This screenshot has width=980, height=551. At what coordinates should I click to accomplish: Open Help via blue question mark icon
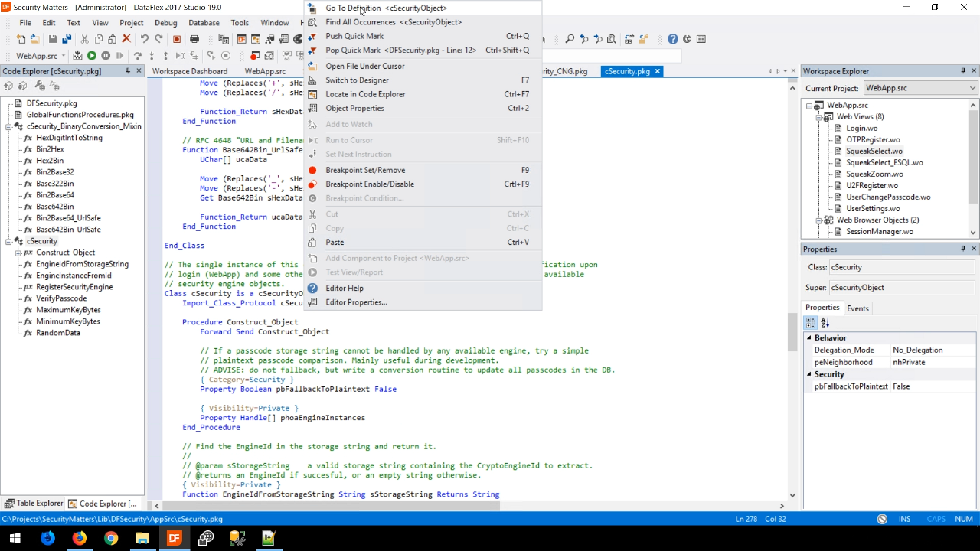(x=672, y=39)
